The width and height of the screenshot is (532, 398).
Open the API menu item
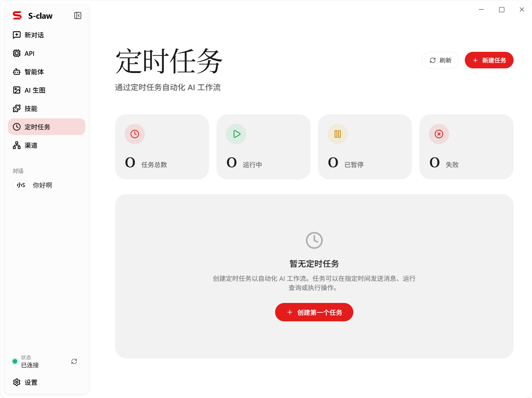[x=47, y=53]
